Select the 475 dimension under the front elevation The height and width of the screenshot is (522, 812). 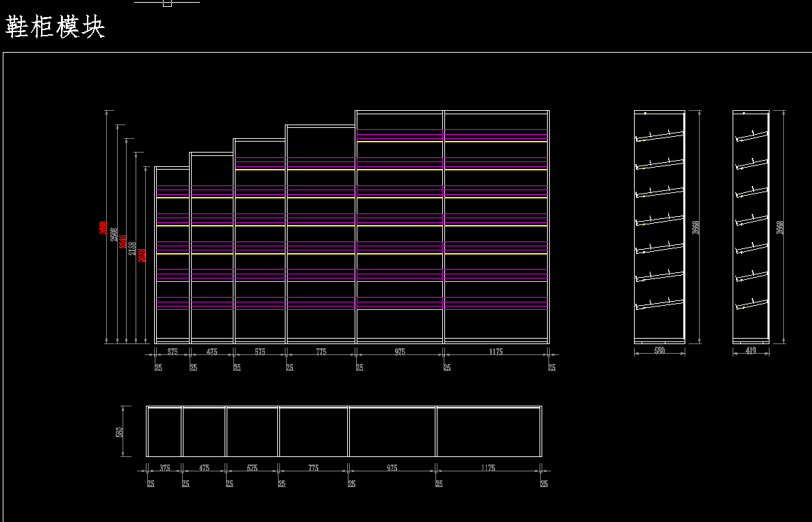tap(212, 352)
